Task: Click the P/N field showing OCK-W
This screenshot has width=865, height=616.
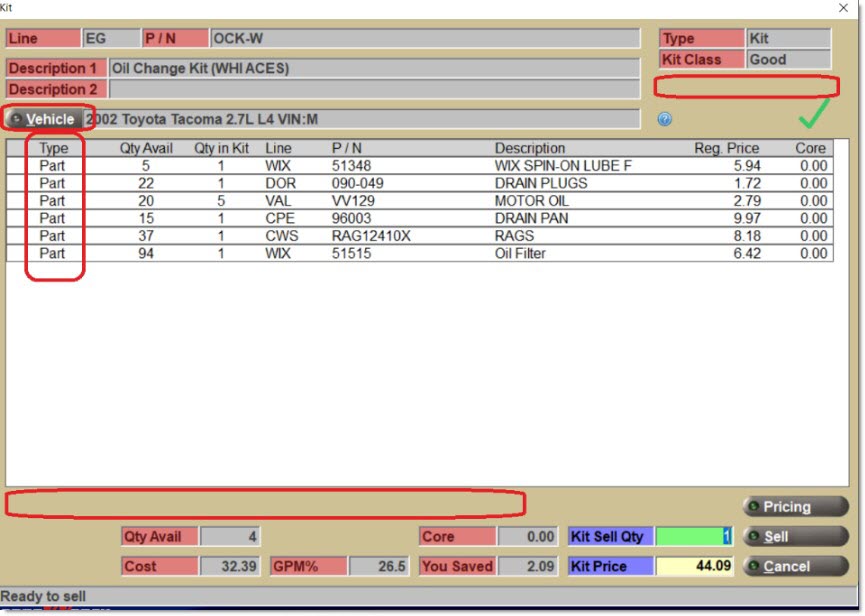Action: [x=424, y=39]
